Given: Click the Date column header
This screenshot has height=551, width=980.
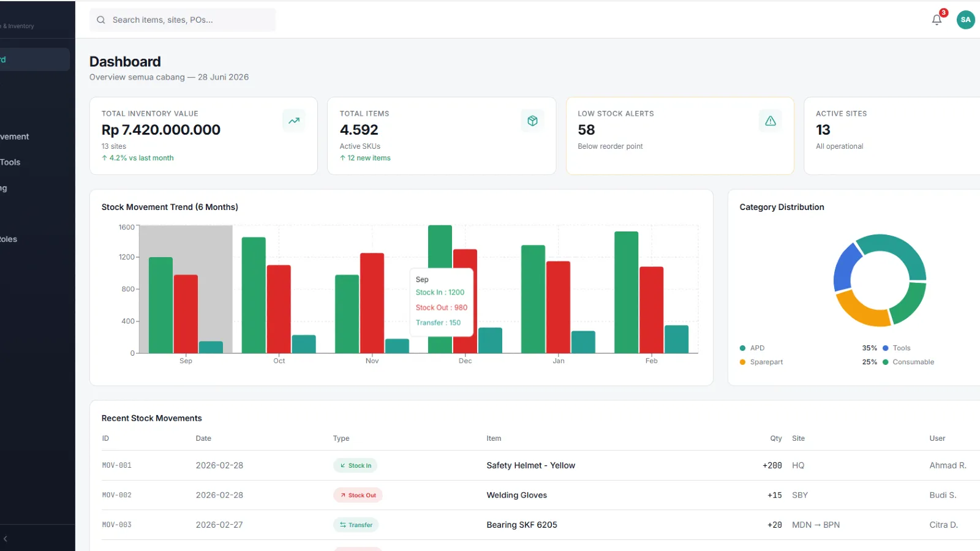Looking at the screenshot, I should 203,438.
